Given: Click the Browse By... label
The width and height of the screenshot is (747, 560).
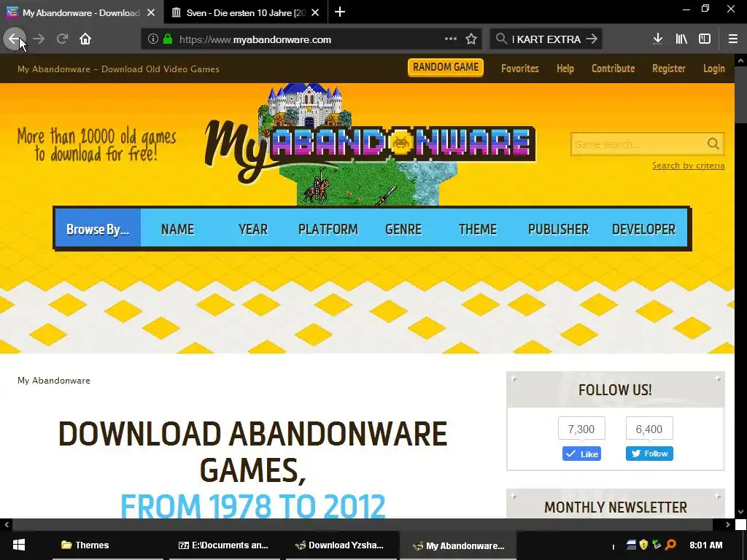Looking at the screenshot, I should coord(98,229).
